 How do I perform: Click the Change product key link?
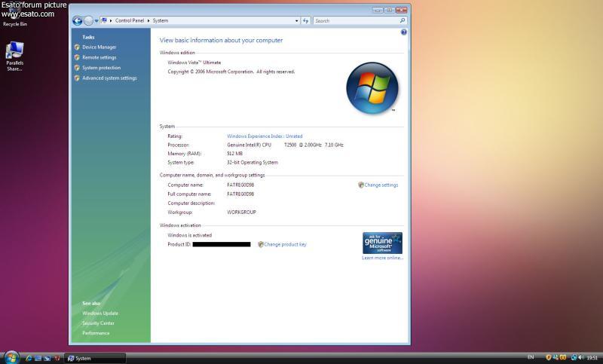coord(285,244)
